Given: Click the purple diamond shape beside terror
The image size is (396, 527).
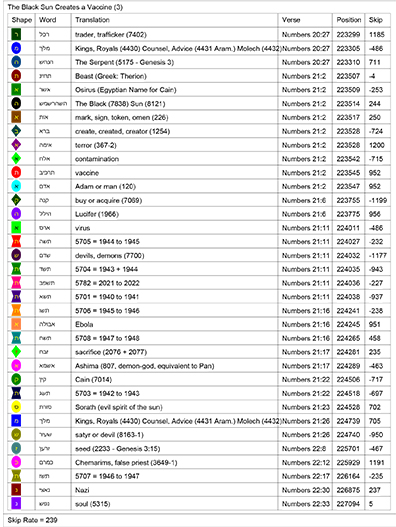Looking at the screenshot, I should pos(16,145).
